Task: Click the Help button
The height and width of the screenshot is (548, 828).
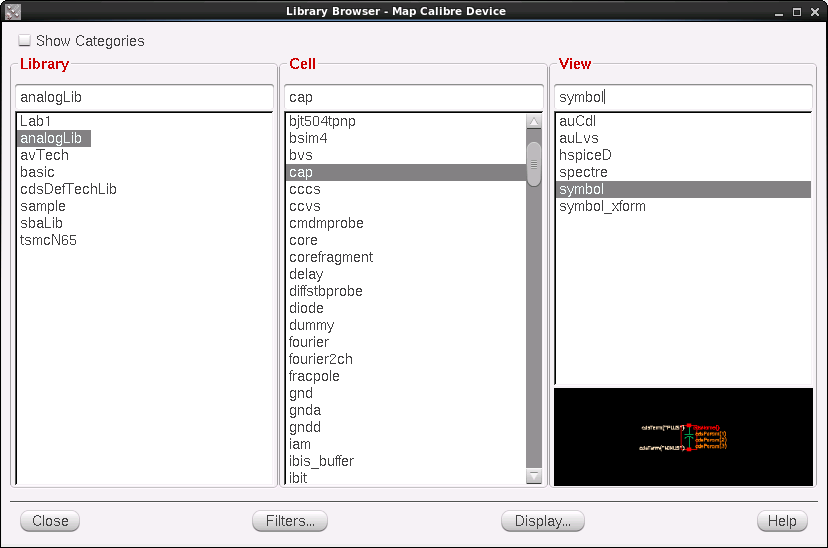Action: tap(782, 521)
